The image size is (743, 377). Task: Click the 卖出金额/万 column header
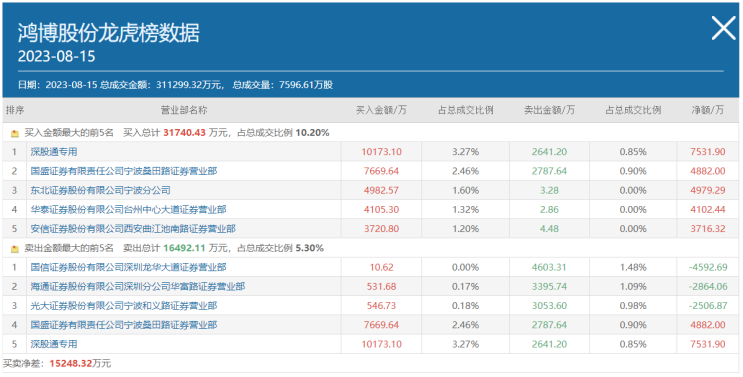[549, 110]
